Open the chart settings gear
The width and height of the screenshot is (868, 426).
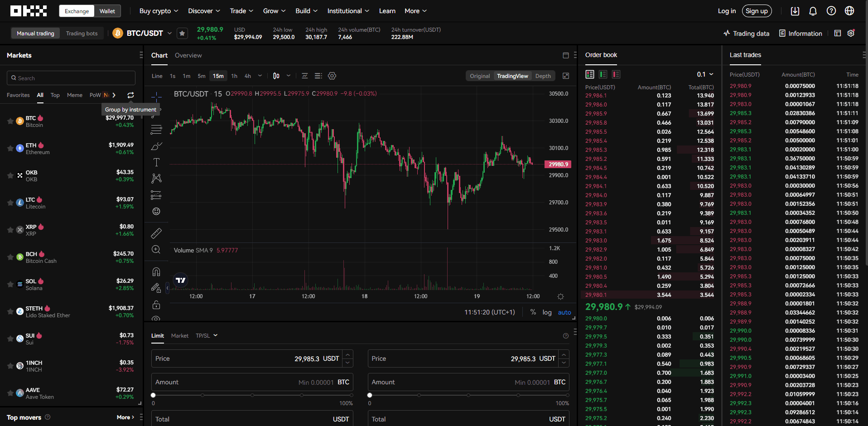coord(332,76)
